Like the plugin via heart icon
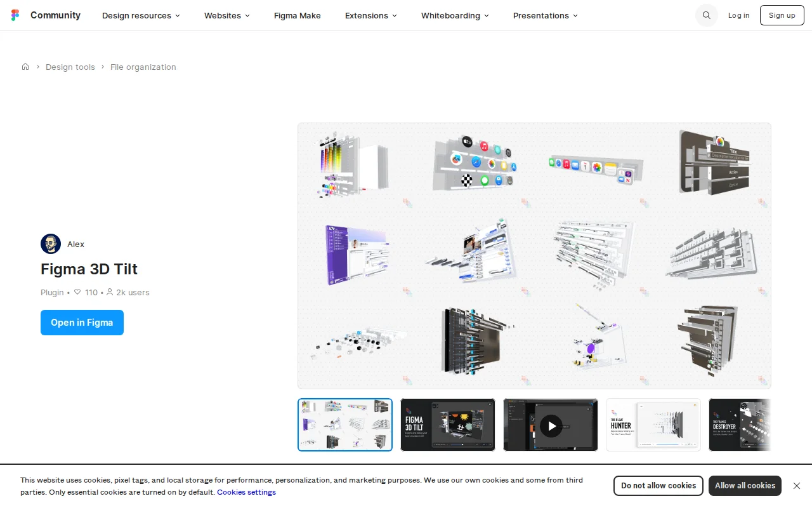Viewport: 812px width, 508px height. pyautogui.click(x=77, y=292)
